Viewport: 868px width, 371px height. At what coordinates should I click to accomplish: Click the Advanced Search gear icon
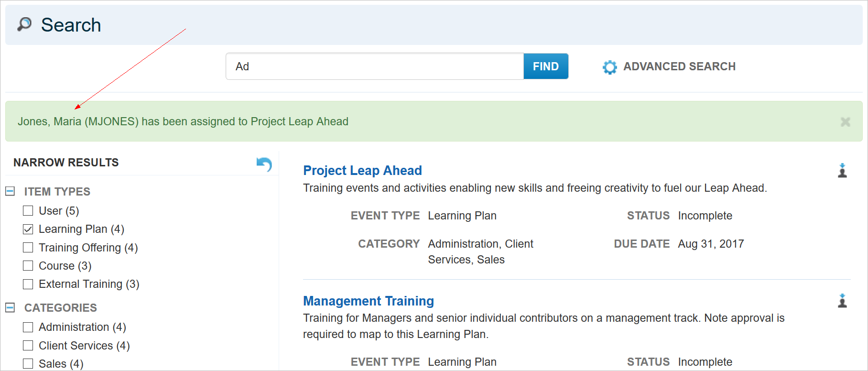pos(609,67)
